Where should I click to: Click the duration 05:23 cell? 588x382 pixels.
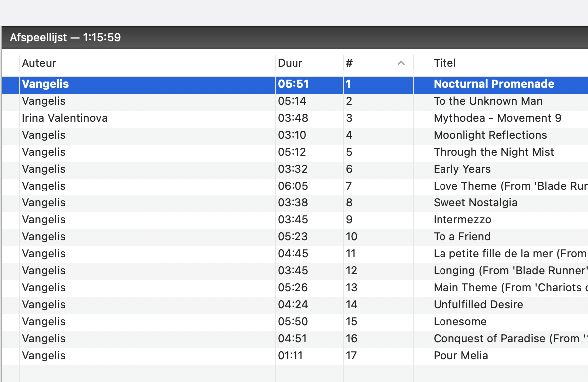(x=293, y=236)
